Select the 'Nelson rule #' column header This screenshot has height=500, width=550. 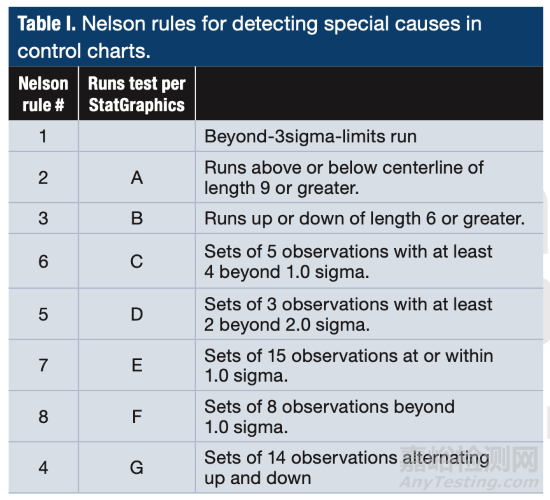coord(43,94)
